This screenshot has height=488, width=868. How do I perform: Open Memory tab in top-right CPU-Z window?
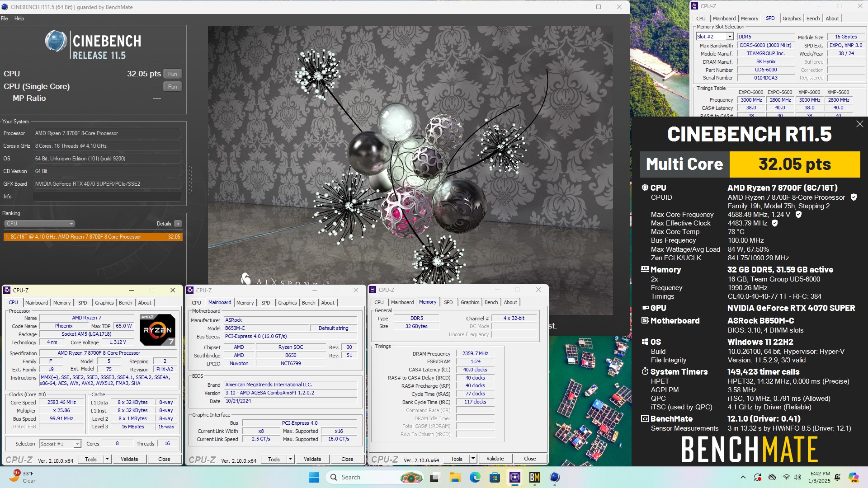point(750,19)
